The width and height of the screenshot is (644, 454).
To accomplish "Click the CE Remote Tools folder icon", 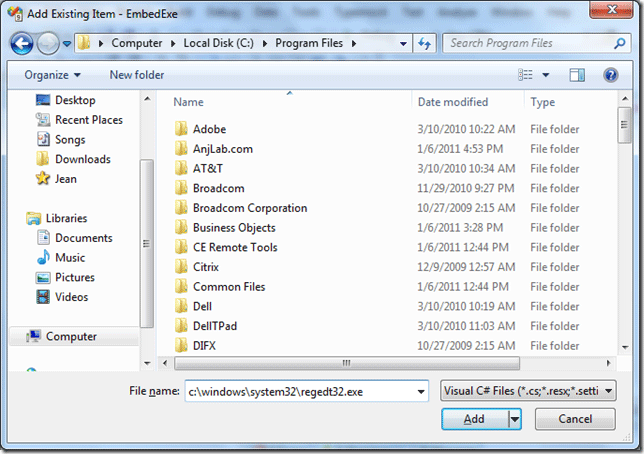I will point(181,247).
